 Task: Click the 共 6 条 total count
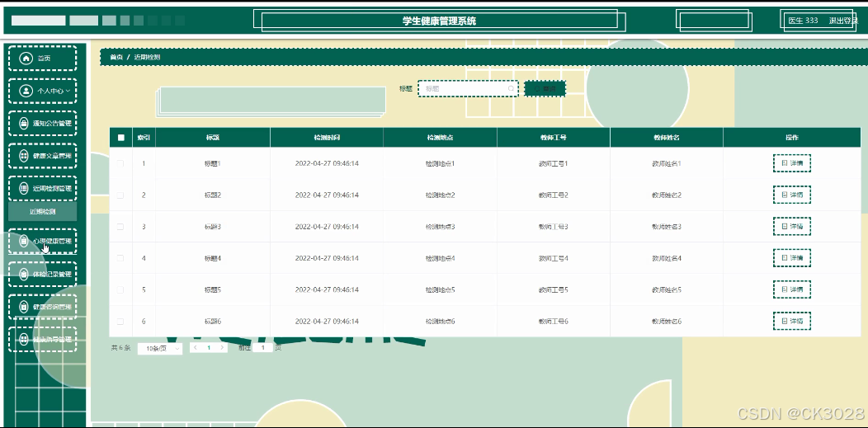[120, 348]
